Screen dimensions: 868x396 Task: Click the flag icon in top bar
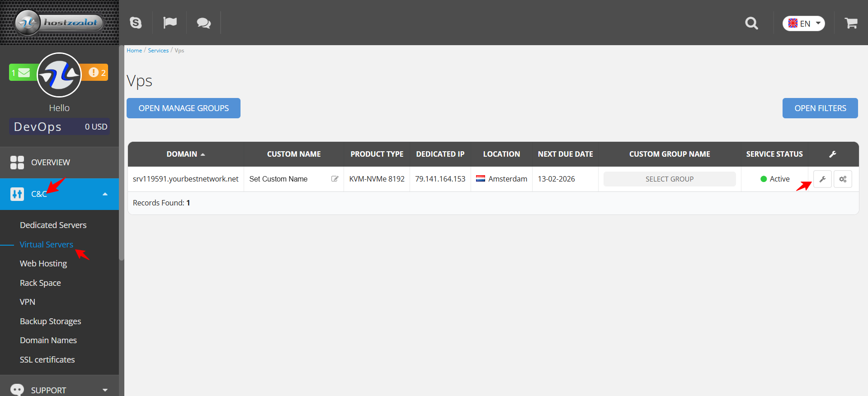(x=170, y=23)
